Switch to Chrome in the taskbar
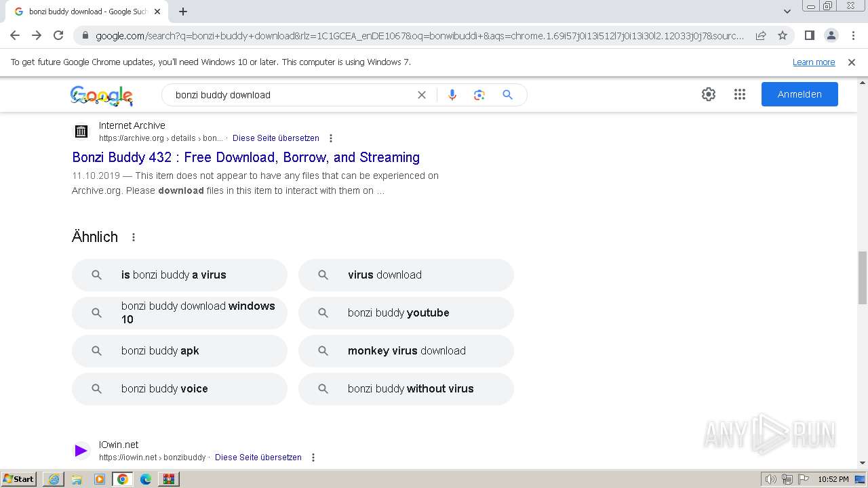This screenshot has height=488, width=868. tap(123, 479)
